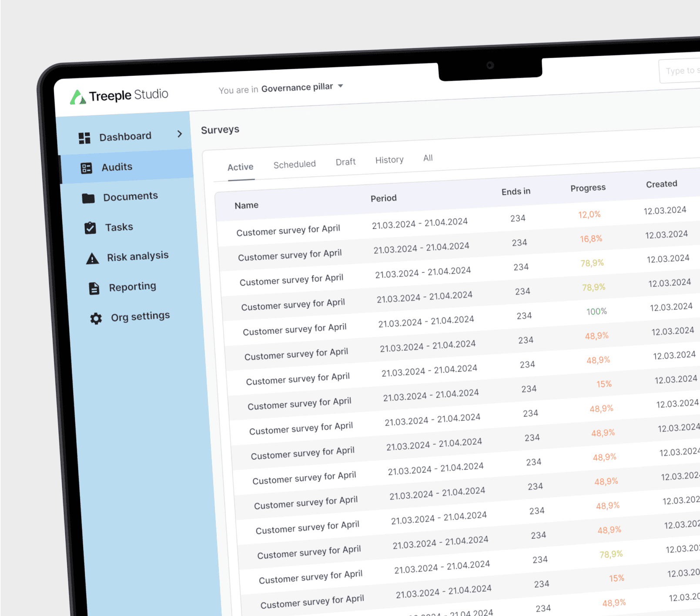Open the first Customer survey for April row
The image size is (700, 616).
pos(288,231)
